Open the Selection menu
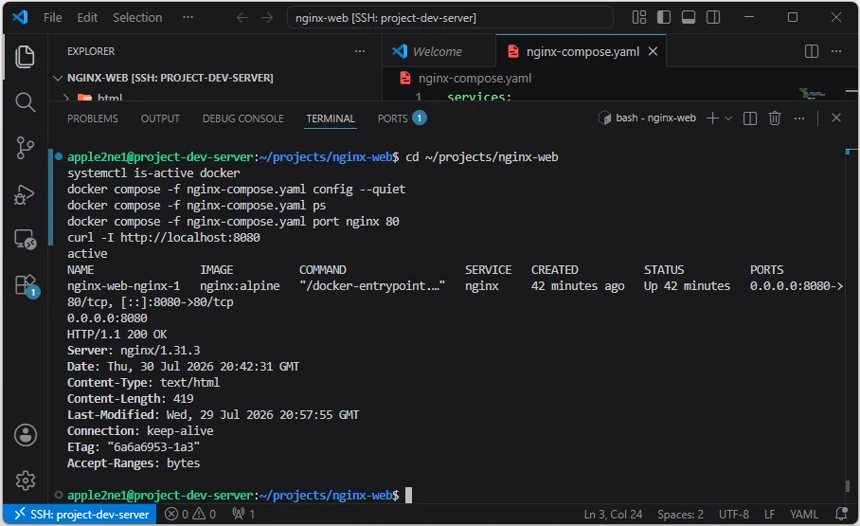Image resolution: width=860 pixels, height=526 pixels. point(137,18)
